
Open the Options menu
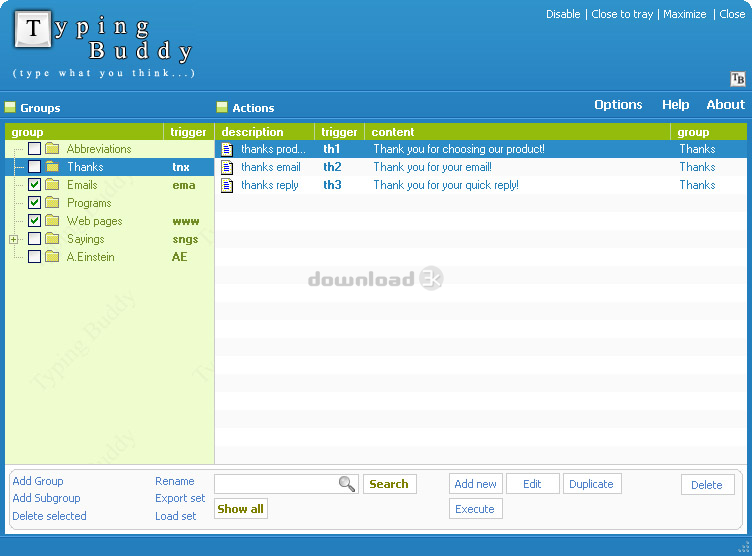[x=618, y=105]
